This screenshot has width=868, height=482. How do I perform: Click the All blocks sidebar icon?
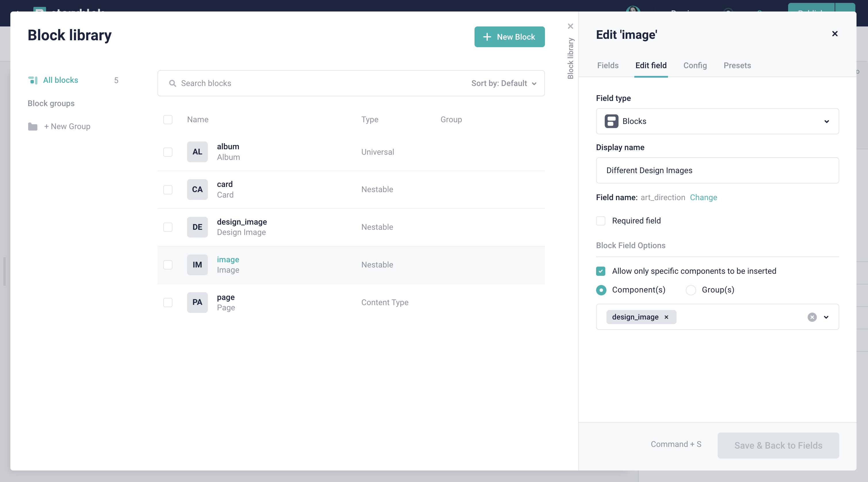click(33, 80)
